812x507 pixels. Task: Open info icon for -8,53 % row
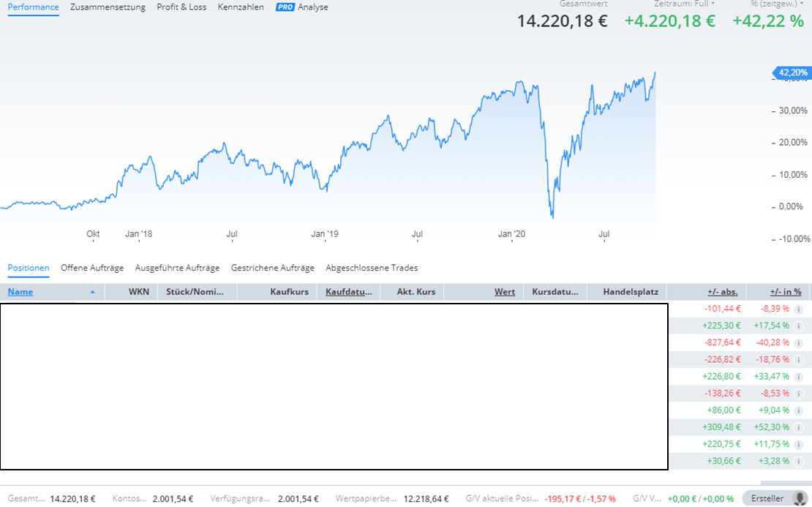pyautogui.click(x=799, y=394)
